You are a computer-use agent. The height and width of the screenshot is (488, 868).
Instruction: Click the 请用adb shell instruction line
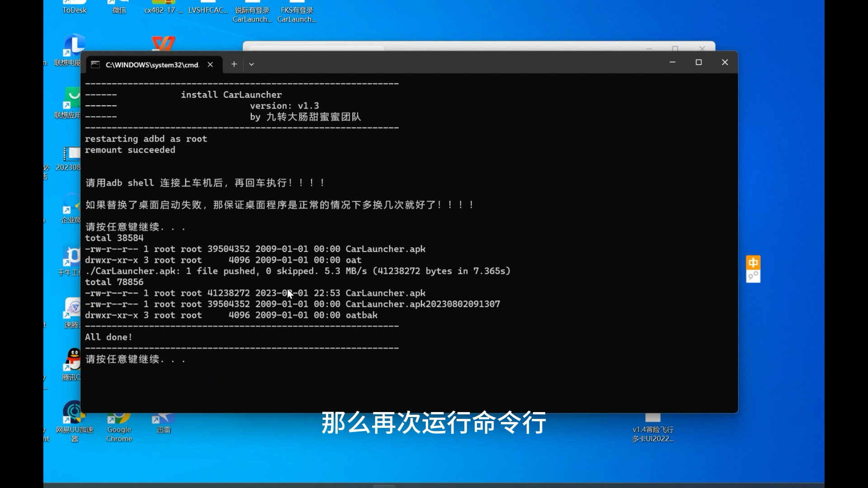(205, 183)
